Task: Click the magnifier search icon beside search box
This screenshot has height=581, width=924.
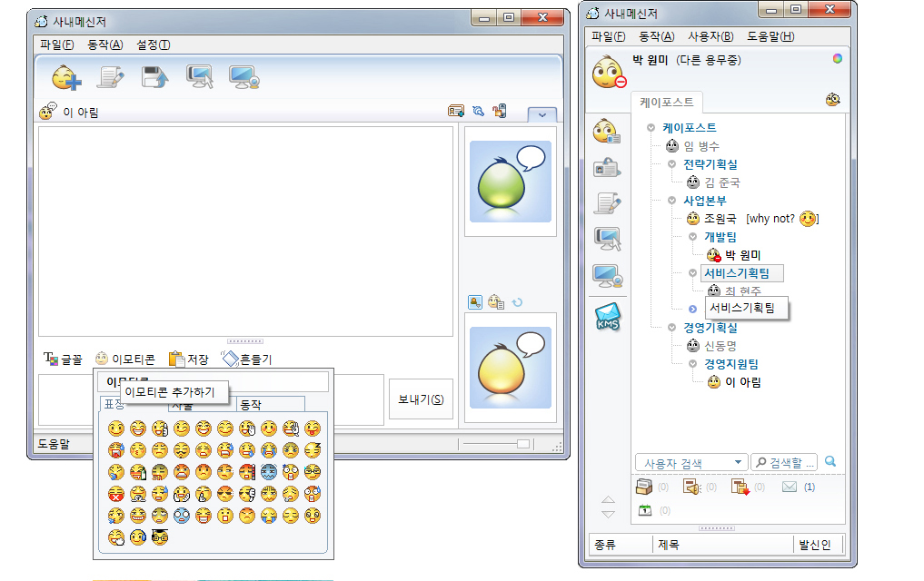Action: (x=830, y=462)
